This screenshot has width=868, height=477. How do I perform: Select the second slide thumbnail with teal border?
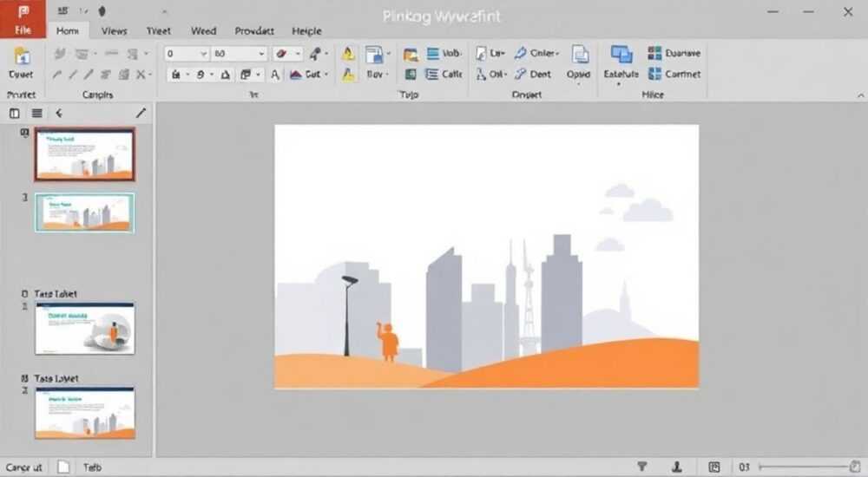85,212
